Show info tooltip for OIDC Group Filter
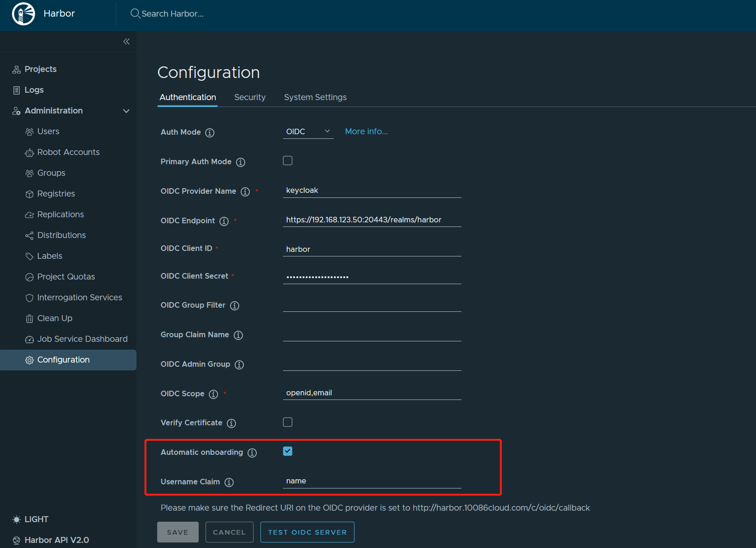The image size is (756, 548). 235,305
